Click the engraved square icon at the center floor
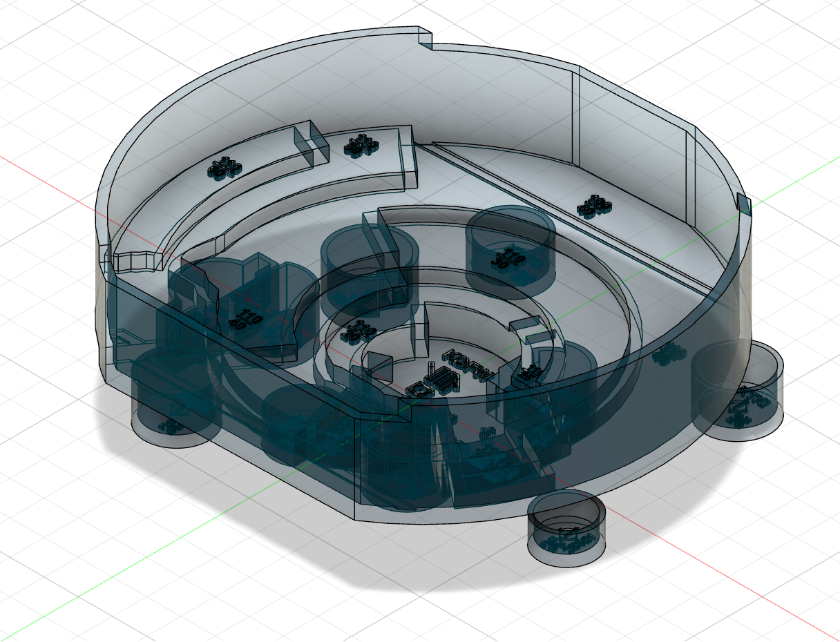The height and width of the screenshot is (642, 840). point(419,391)
